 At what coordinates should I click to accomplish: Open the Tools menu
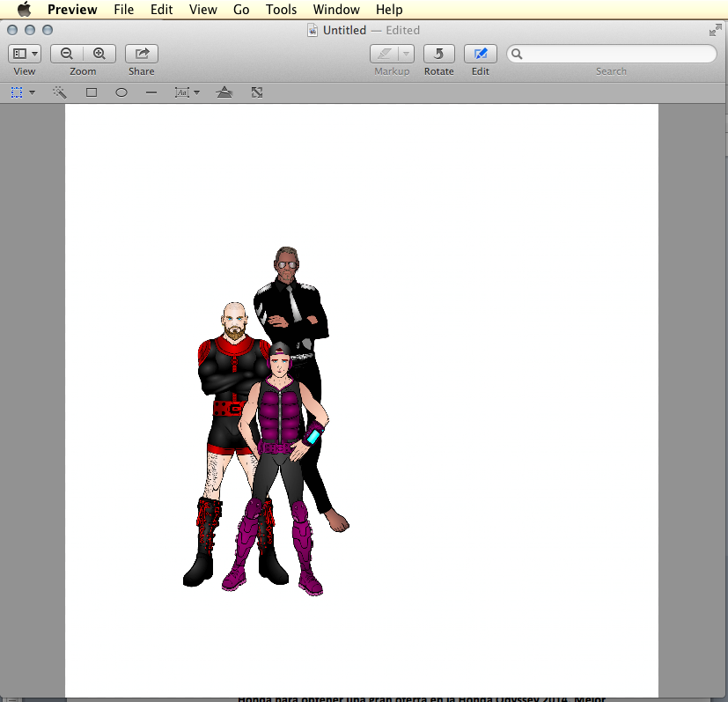click(x=281, y=10)
